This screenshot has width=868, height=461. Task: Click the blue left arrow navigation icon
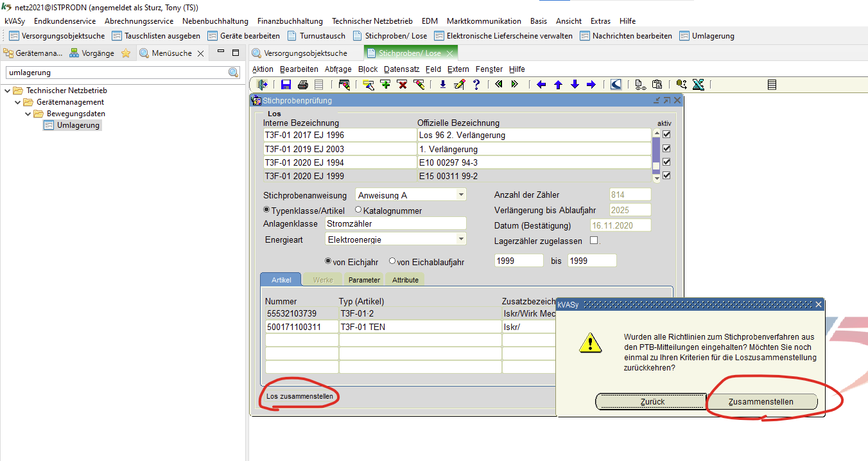[541, 84]
